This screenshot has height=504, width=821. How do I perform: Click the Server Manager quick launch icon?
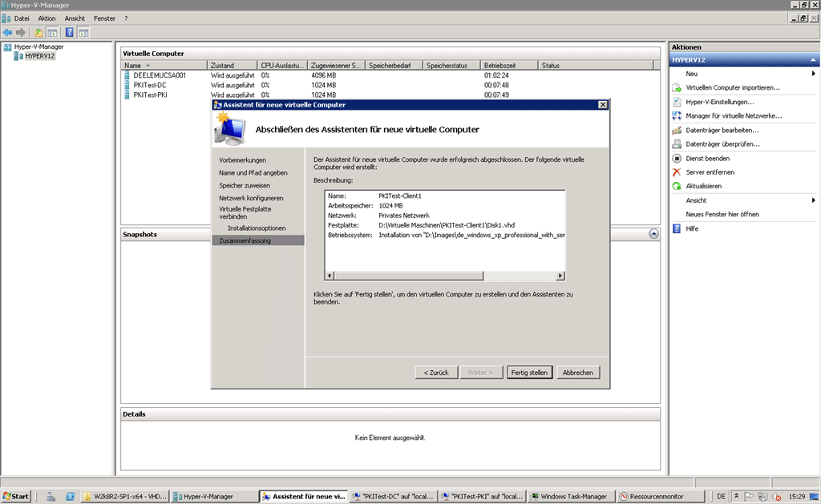click(51, 497)
